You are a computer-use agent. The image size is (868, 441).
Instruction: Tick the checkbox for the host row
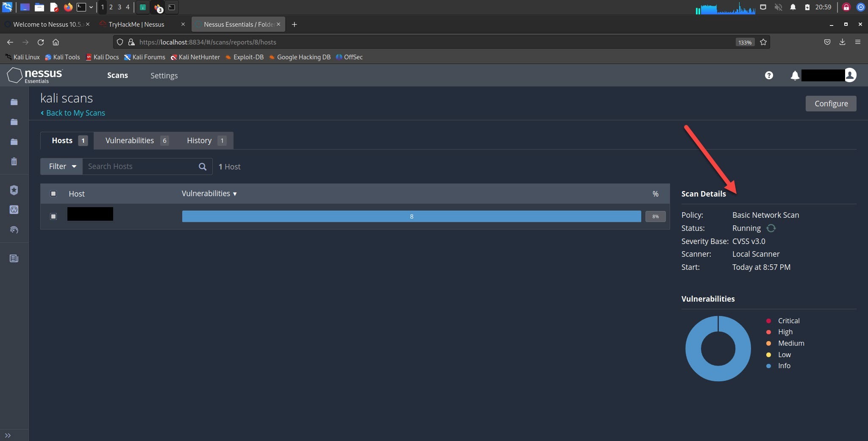[x=53, y=216]
